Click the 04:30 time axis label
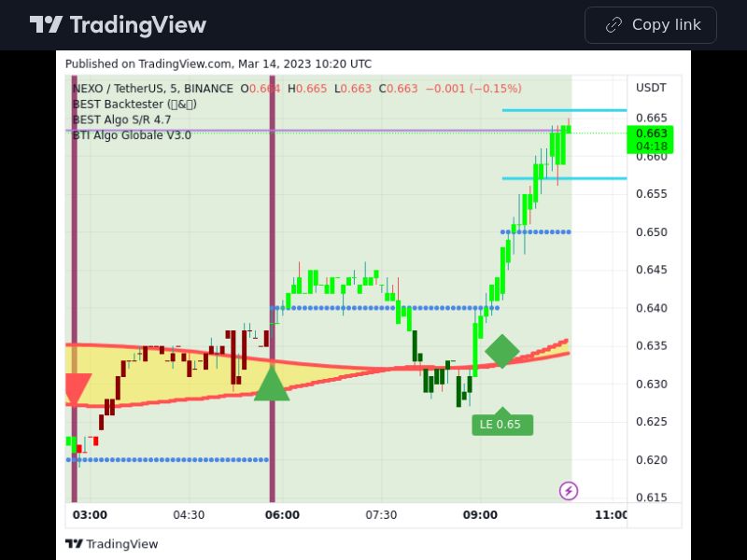 (189, 515)
